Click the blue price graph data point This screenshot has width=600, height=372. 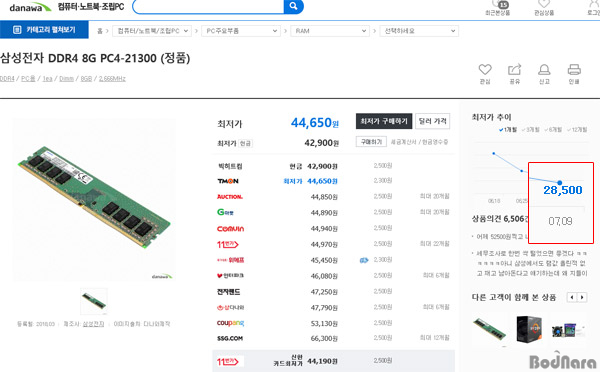tap(560, 183)
